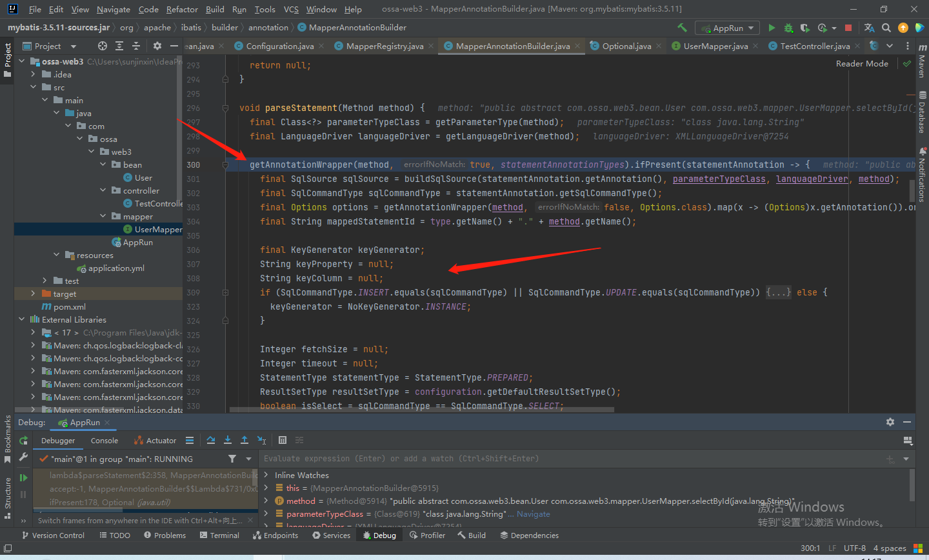Open Search Everywhere magnifier icon
Viewport: 929px width, 560px height.
point(886,28)
